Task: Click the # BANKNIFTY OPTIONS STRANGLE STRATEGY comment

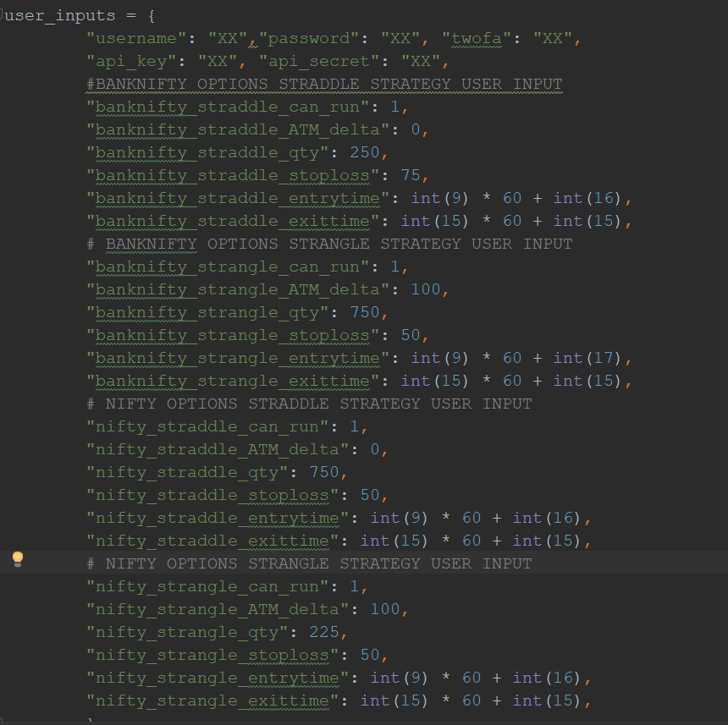Action: 329,244
